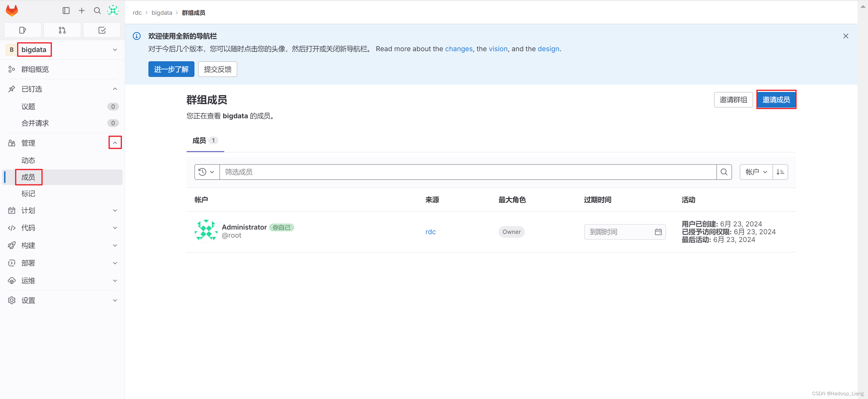The image size is (868, 399).
Task: Click the search button in member filter
Action: [x=724, y=172]
